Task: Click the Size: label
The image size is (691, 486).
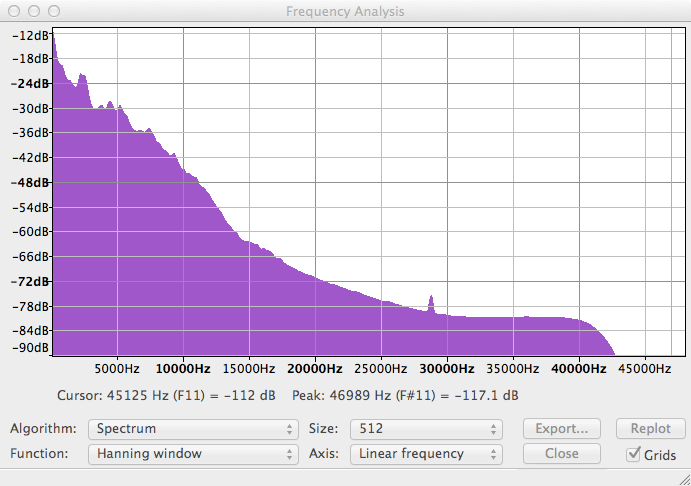Action: (323, 429)
